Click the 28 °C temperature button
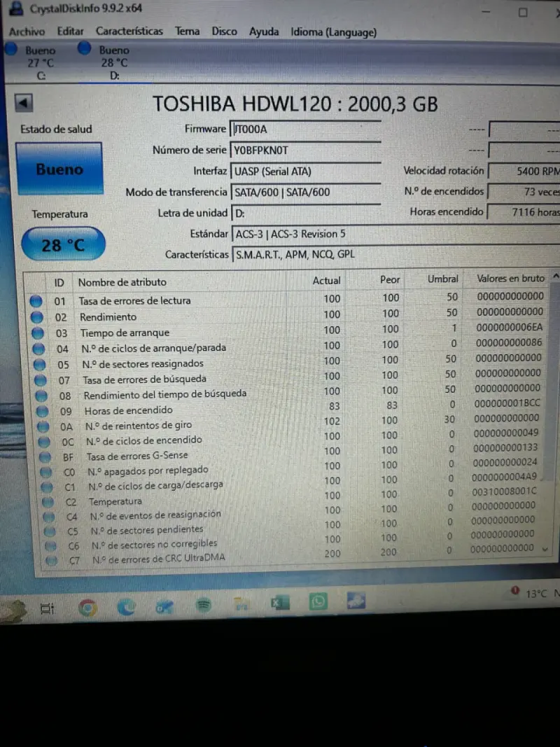Viewport: 560px width, 747px height. [63, 244]
